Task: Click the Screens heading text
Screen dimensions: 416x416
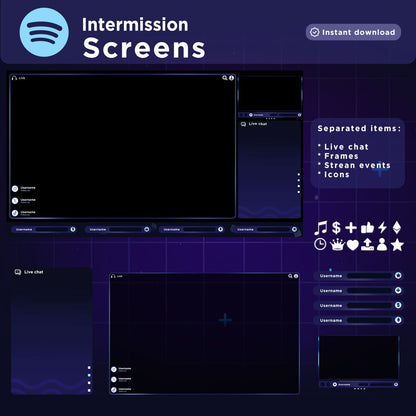Action: pos(144,48)
